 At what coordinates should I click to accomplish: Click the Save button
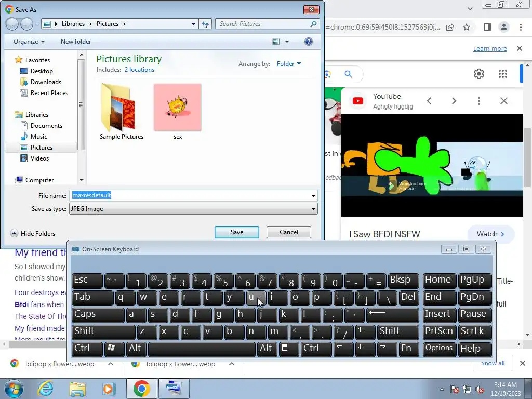tap(237, 232)
